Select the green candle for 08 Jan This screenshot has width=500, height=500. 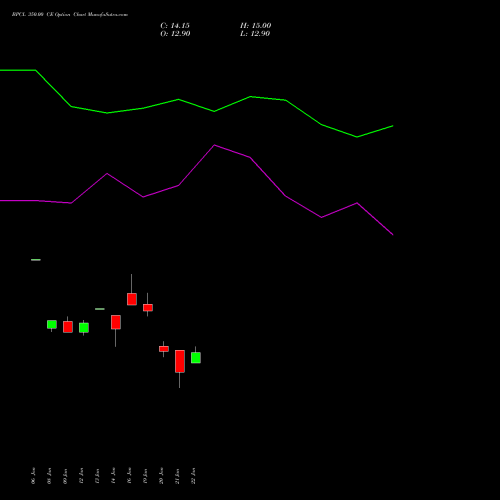(x=52, y=325)
